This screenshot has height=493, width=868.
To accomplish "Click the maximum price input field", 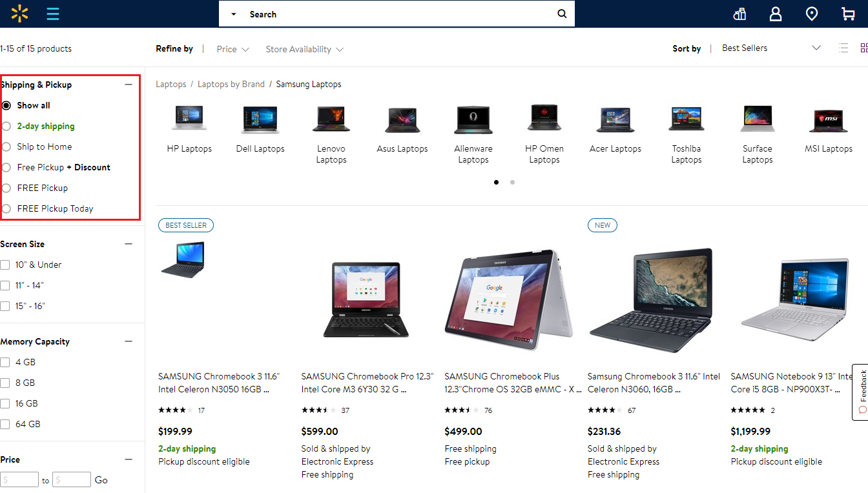I will (x=72, y=479).
